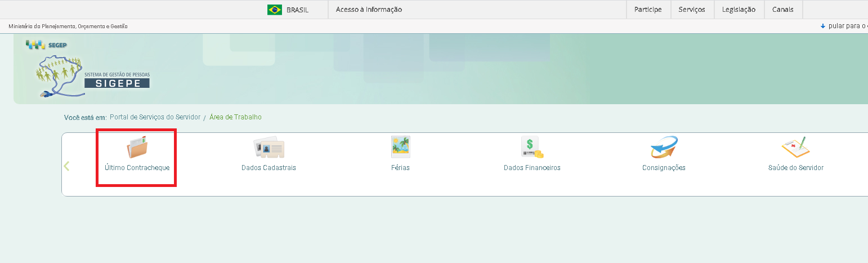
Task: Open the Saúde do Servidor clipboard icon
Action: (795, 148)
